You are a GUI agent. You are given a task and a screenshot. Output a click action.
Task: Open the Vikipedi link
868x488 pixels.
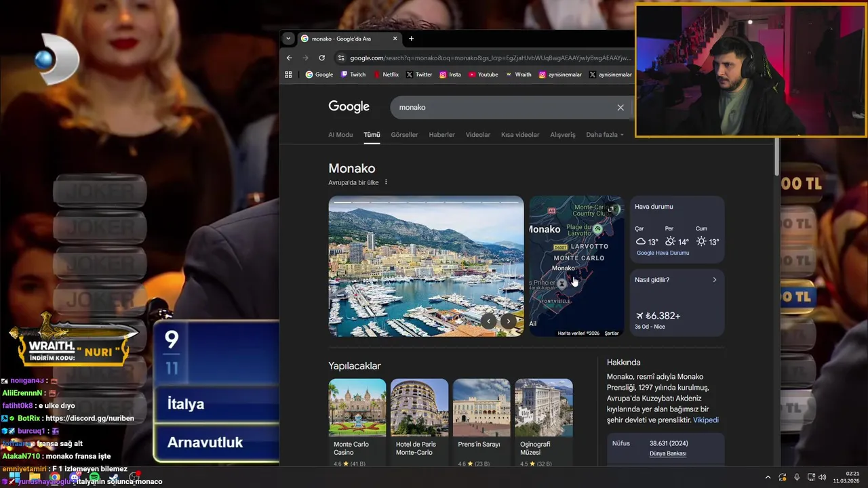click(x=705, y=420)
